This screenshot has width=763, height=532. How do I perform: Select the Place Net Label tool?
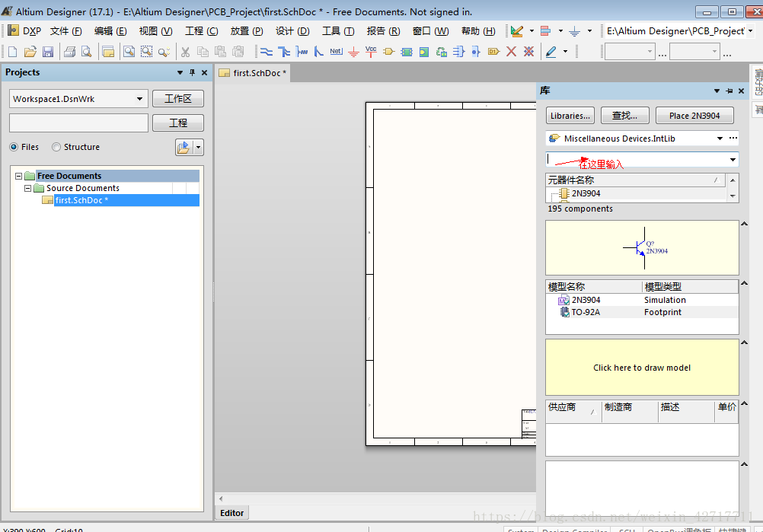pyautogui.click(x=337, y=51)
